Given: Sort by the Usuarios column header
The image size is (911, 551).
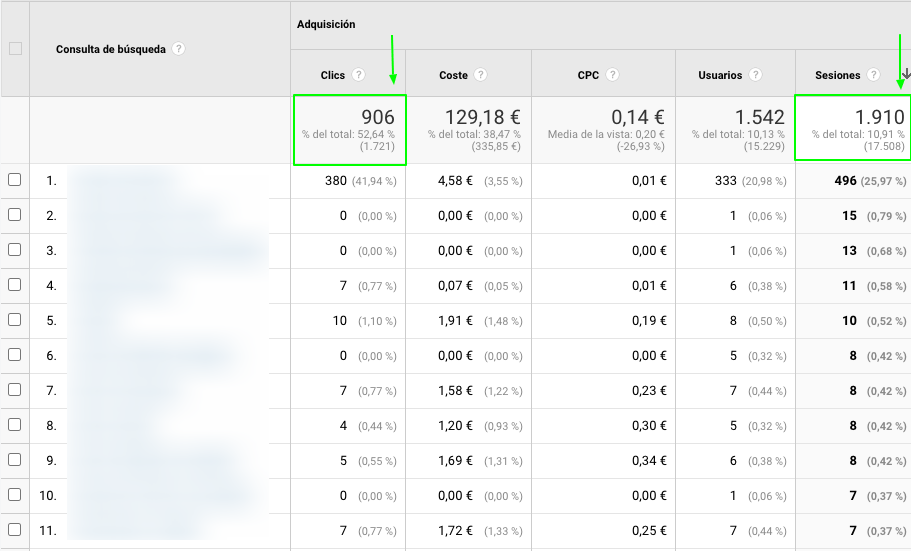Looking at the screenshot, I should click(720, 75).
